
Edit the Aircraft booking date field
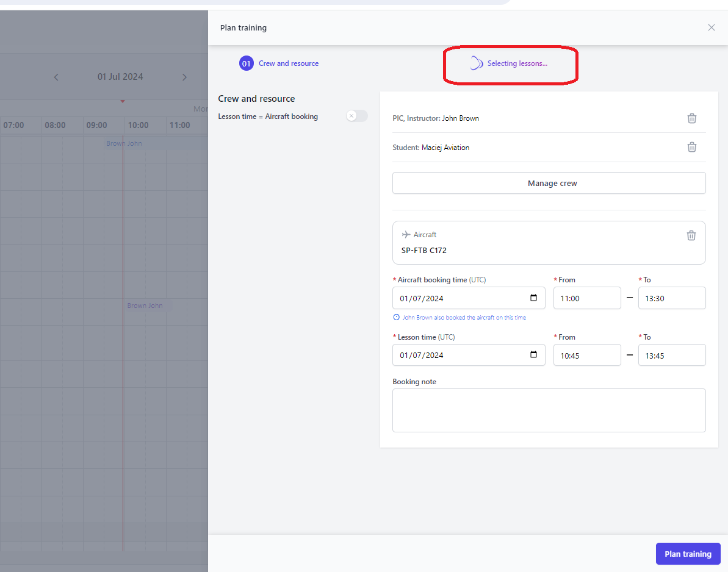pos(469,298)
